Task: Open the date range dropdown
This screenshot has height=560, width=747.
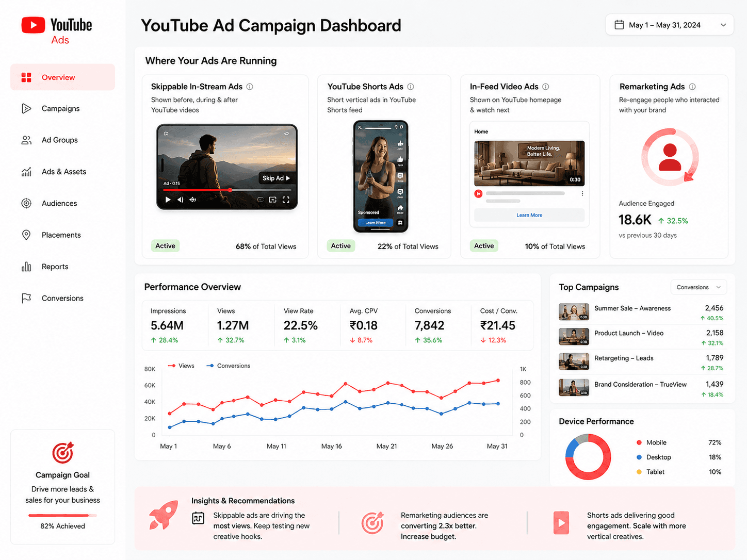Action: pyautogui.click(x=670, y=25)
